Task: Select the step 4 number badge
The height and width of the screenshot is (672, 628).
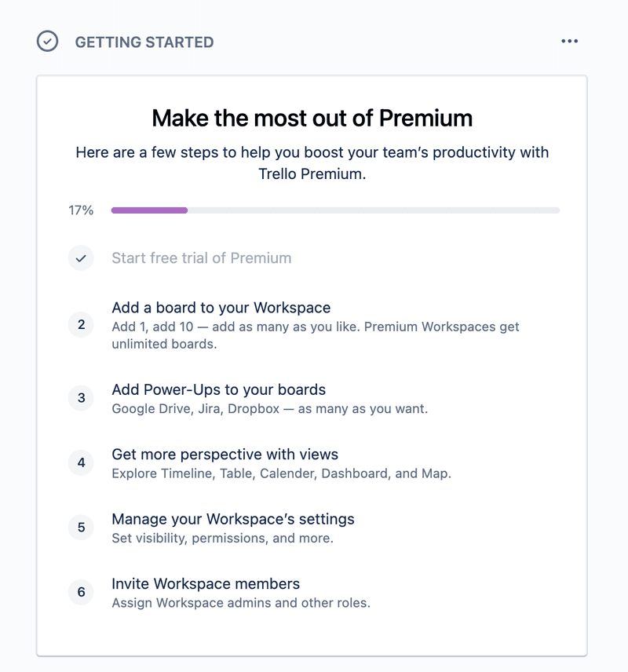Action: (x=81, y=463)
